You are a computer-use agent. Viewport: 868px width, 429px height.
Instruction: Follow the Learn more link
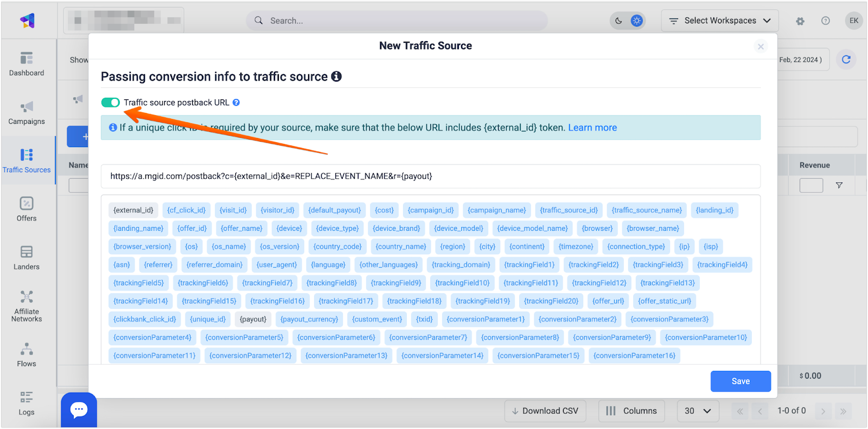coord(592,128)
